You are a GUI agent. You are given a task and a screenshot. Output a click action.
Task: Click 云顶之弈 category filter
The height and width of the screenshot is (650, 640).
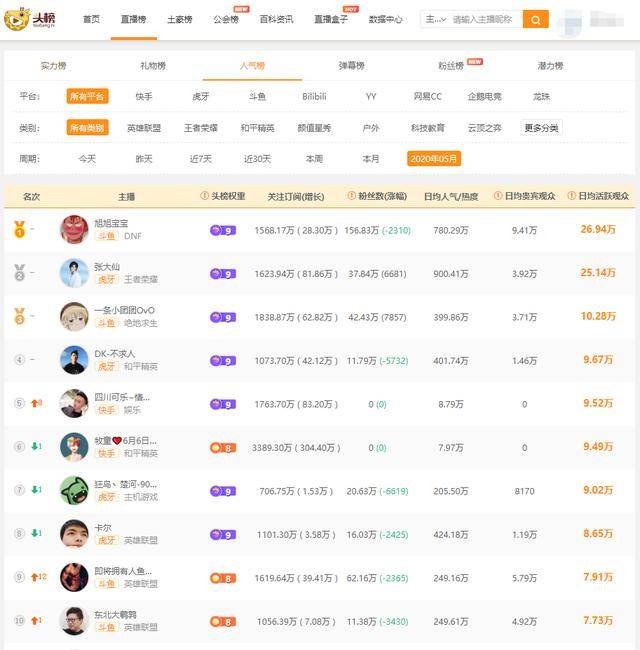tap(485, 128)
